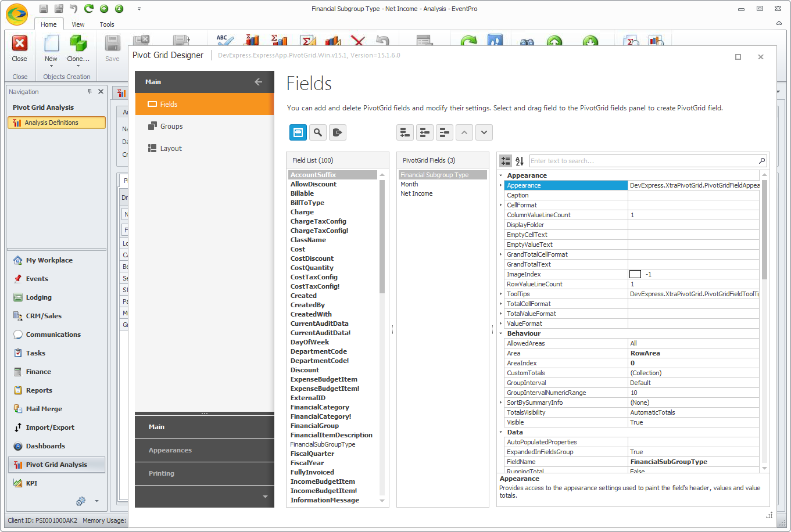This screenshot has height=532, width=791.
Task: Collapse the Data property category
Action: click(x=501, y=432)
